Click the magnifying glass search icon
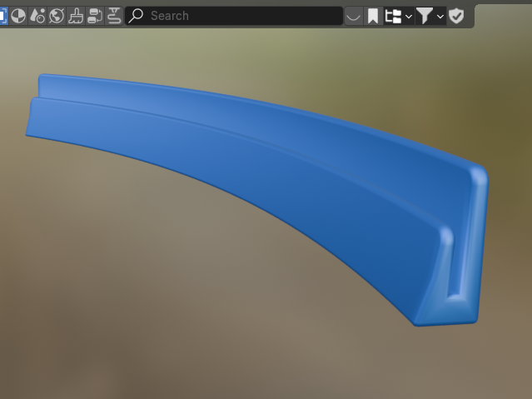This screenshot has width=532, height=399. coord(137,15)
